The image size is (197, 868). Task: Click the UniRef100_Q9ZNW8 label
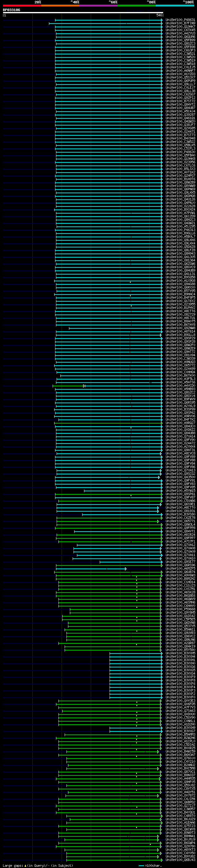(180, 328)
